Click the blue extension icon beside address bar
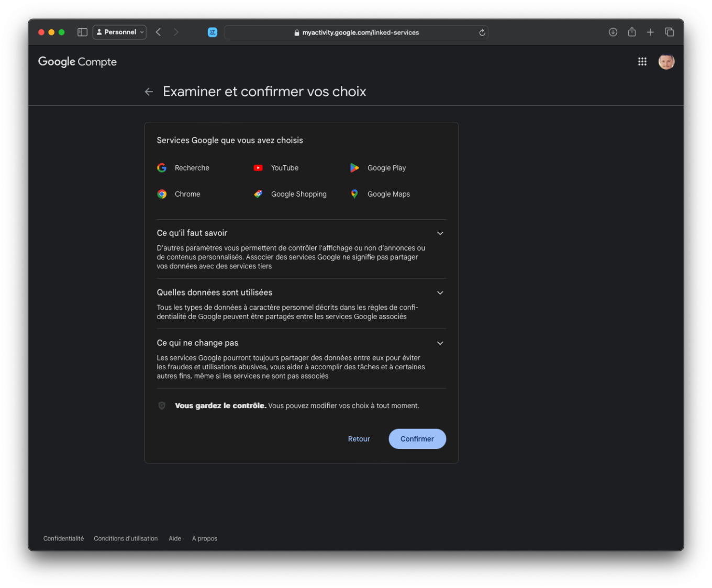This screenshot has width=712, height=588. tap(213, 32)
